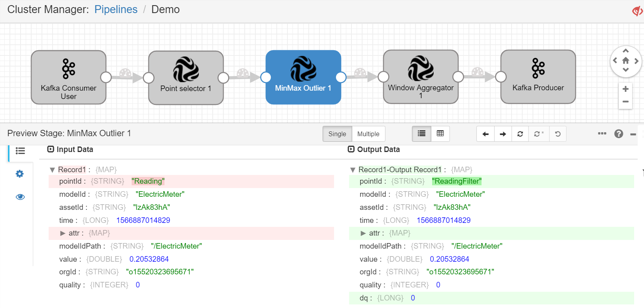Select the Kafka Producer stage node
The width and height of the screenshot is (644, 308).
538,77
